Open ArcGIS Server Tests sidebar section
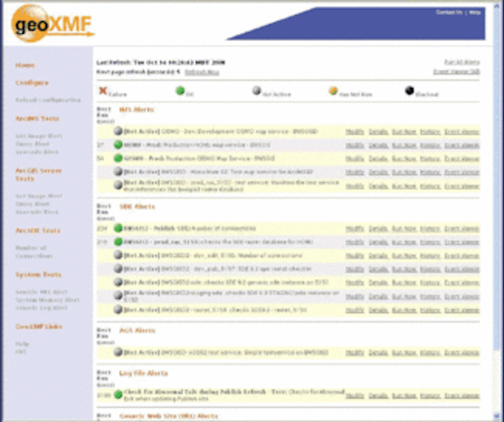The width and height of the screenshot is (504, 422). [39, 175]
